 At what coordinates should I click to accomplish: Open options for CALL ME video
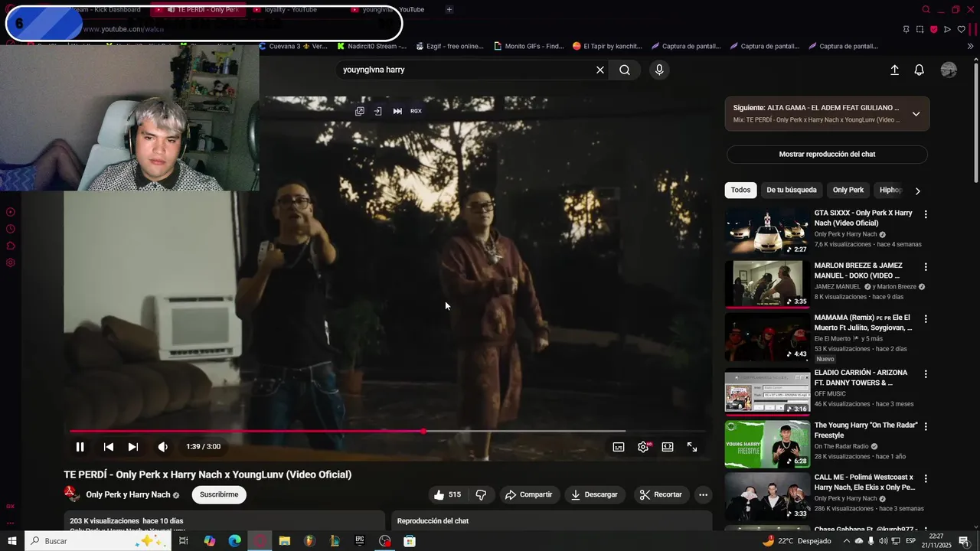coord(926,478)
